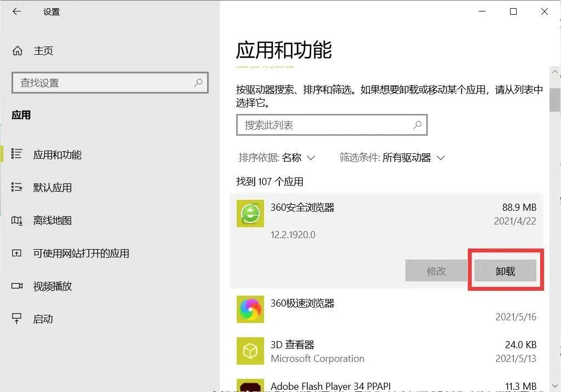Click the back arrow in Settings
The height and width of the screenshot is (392, 561).
(x=16, y=11)
